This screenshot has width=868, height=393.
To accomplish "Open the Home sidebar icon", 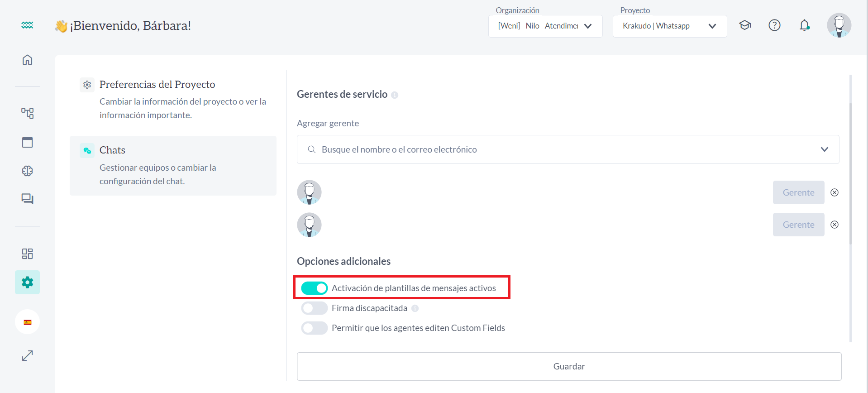I will pos(27,60).
